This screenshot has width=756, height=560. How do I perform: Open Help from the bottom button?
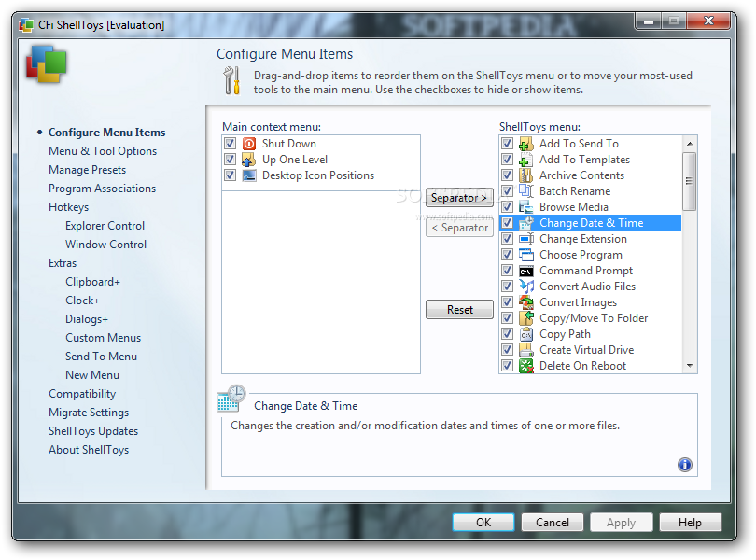tap(690, 523)
